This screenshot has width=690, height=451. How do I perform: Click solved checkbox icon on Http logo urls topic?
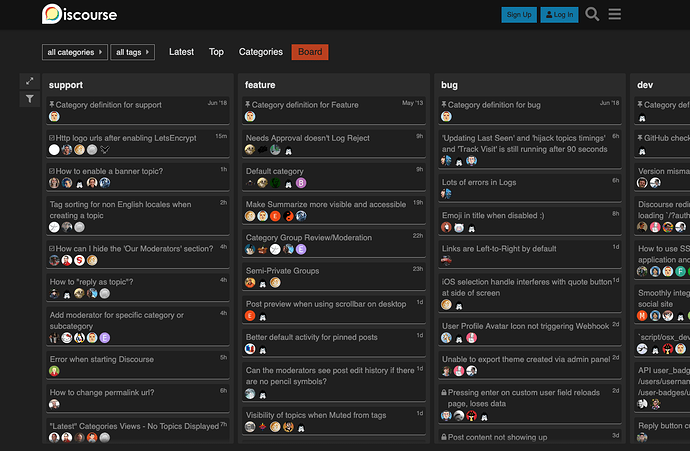coord(51,138)
